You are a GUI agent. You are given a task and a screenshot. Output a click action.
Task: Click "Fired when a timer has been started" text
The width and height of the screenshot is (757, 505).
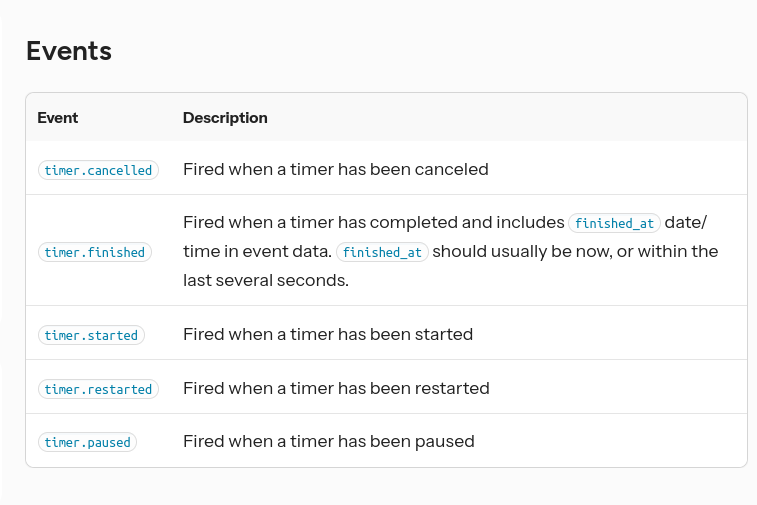coord(327,334)
